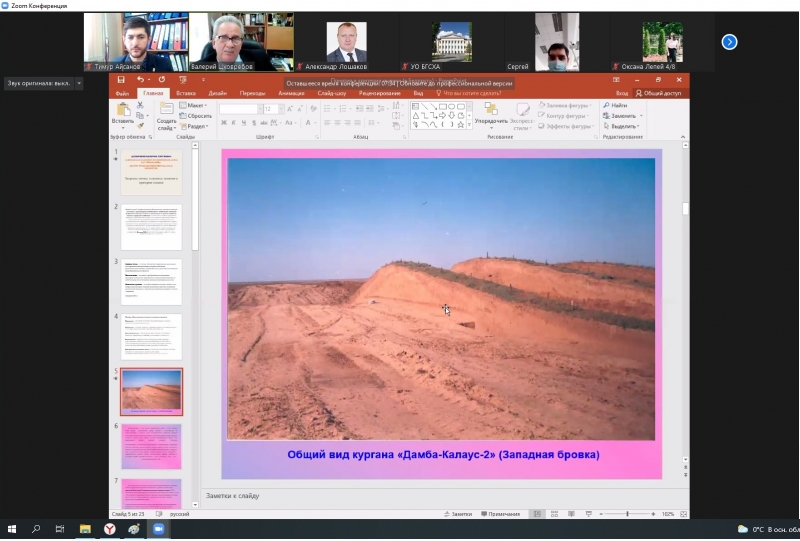800x541 pixels.
Task: Switch to the Переходы ribbon tab
Action: (253, 93)
